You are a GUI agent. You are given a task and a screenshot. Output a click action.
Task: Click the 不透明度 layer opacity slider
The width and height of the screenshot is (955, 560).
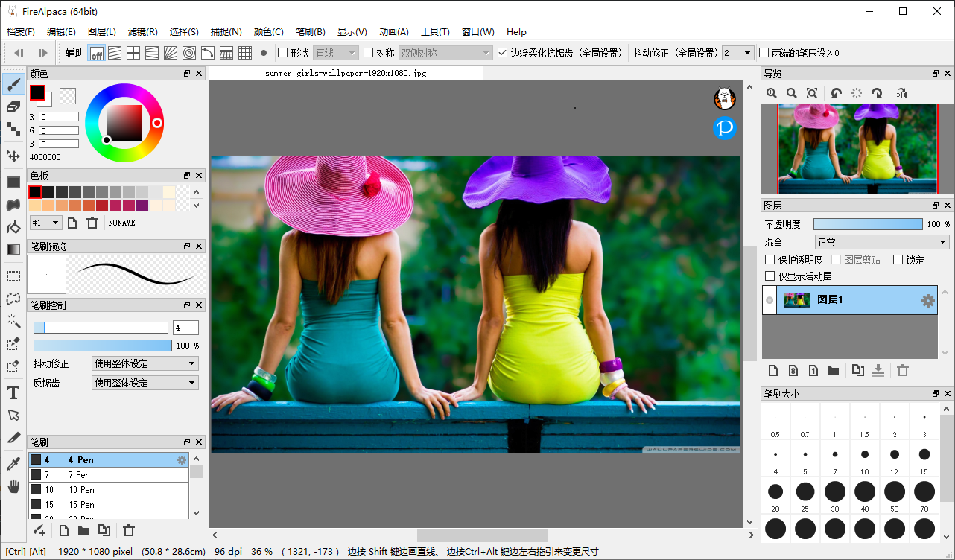867,224
